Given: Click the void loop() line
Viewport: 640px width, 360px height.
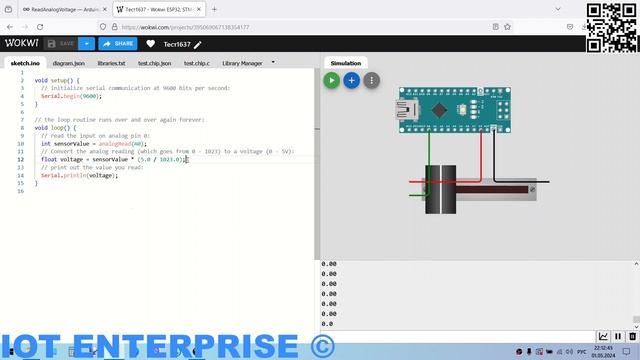Looking at the screenshot, I should [x=55, y=128].
